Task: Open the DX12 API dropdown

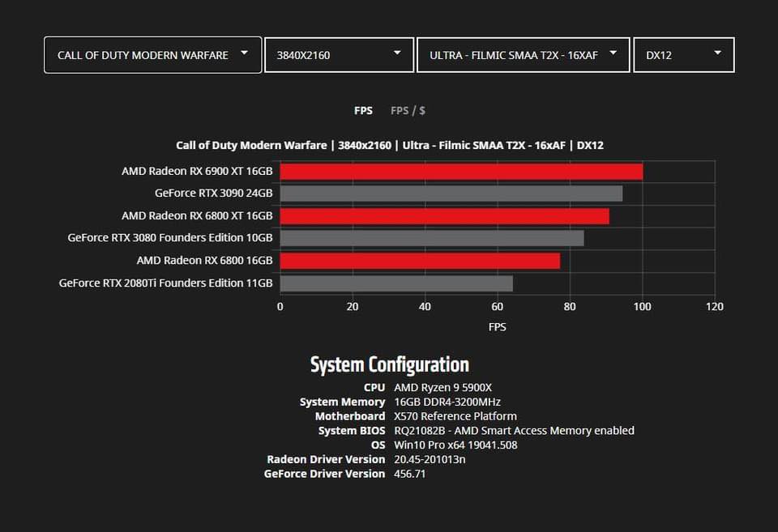Action: [684, 55]
